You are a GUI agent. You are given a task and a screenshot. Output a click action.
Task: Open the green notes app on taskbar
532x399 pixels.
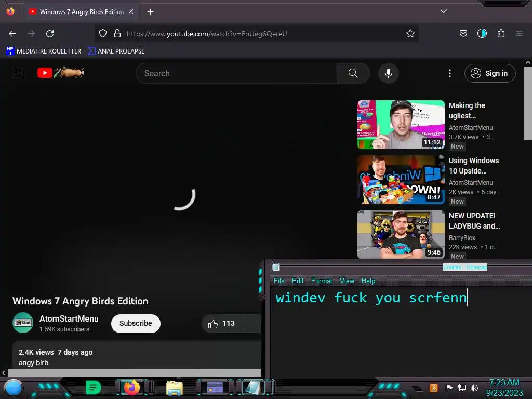click(x=94, y=388)
